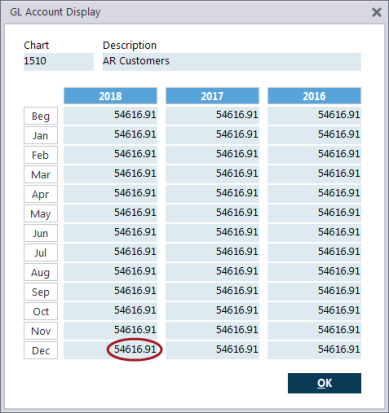Viewport: 389px width, 413px height.
Task: Click the 2017 column header
Action: pyautogui.click(x=212, y=96)
